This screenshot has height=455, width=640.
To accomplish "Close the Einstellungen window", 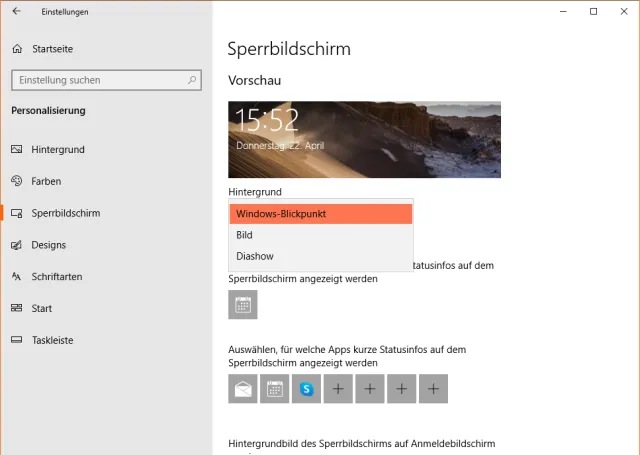I will tap(624, 11).
